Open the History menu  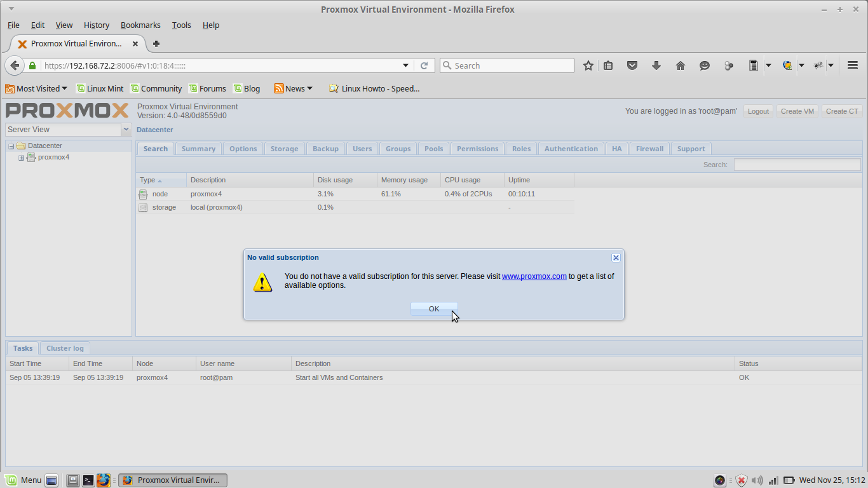[96, 25]
